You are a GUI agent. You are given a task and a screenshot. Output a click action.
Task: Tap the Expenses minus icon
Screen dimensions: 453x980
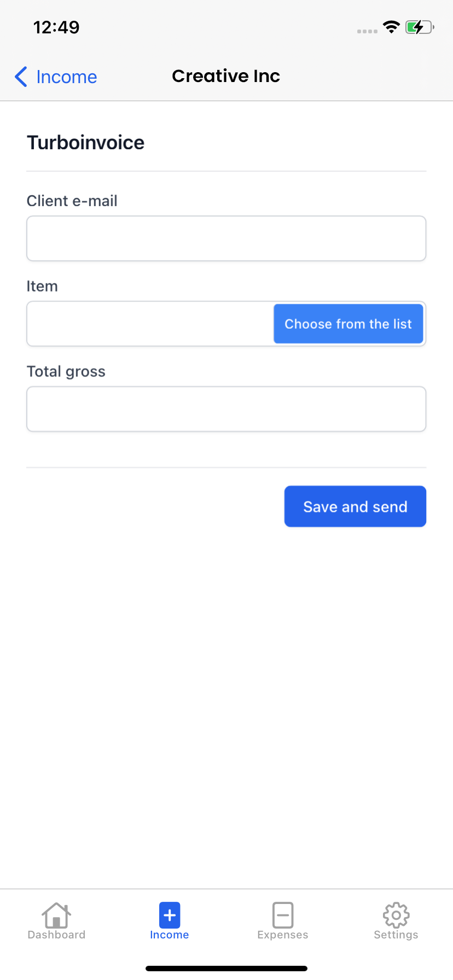click(283, 914)
